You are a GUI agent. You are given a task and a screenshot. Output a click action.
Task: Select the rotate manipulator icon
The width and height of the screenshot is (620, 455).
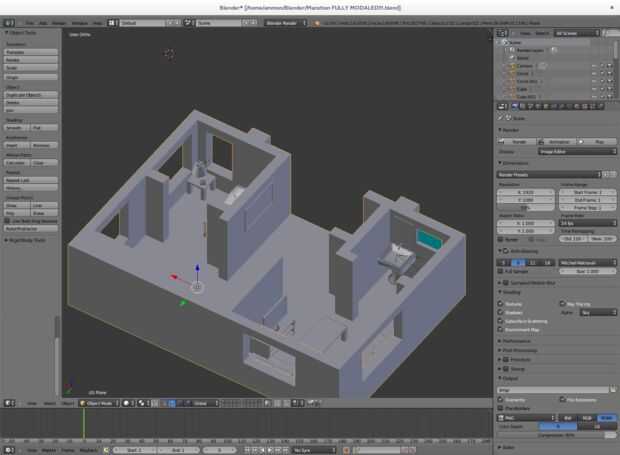pyautogui.click(x=180, y=403)
